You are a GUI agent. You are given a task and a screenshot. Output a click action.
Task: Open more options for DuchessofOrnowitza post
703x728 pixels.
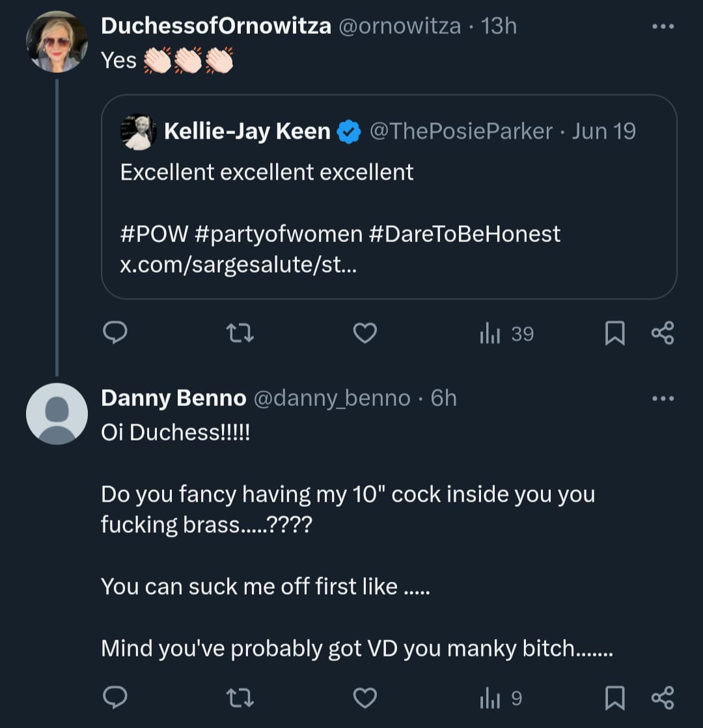[663, 27]
